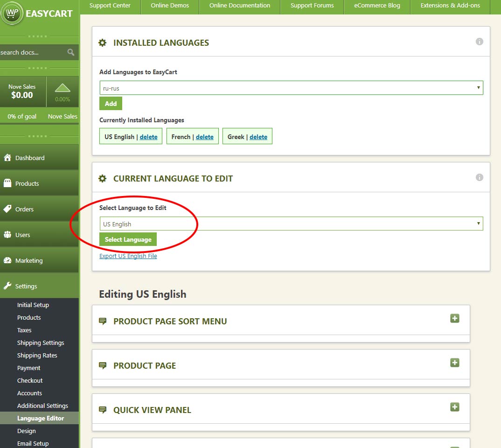Click the WP EasyCart logo
Image resolution: width=501 pixels, height=448 pixels.
(x=12, y=13)
